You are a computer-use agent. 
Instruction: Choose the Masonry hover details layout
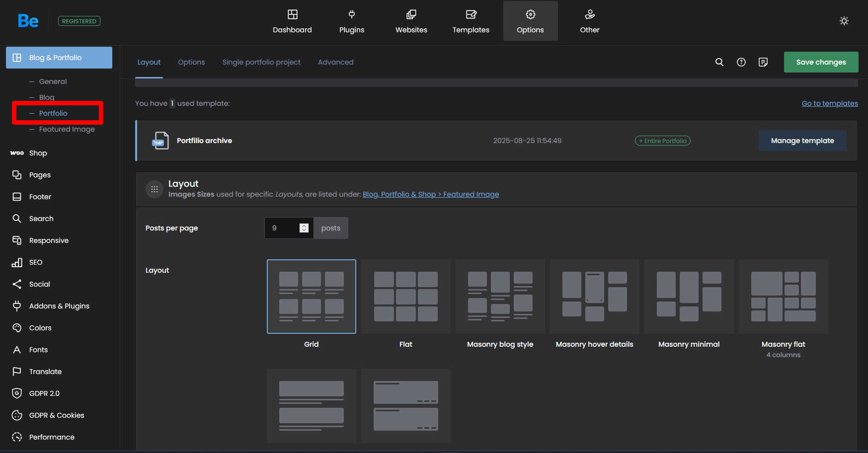coord(594,297)
